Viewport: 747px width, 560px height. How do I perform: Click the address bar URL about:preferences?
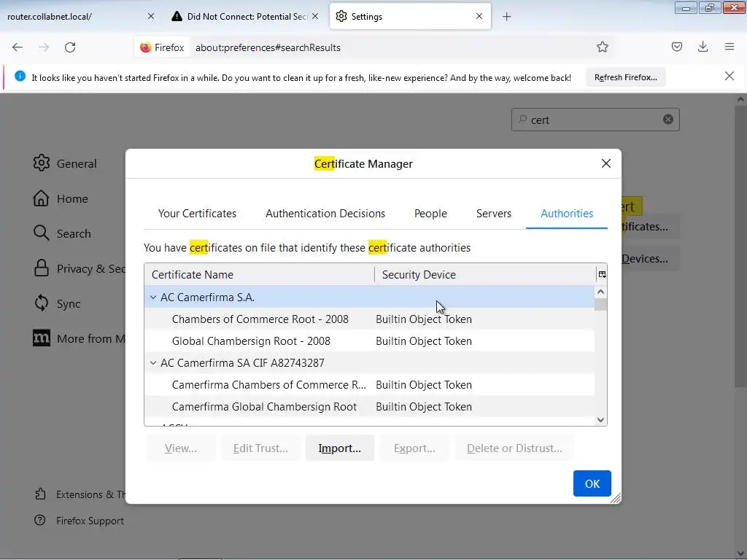coord(268,47)
